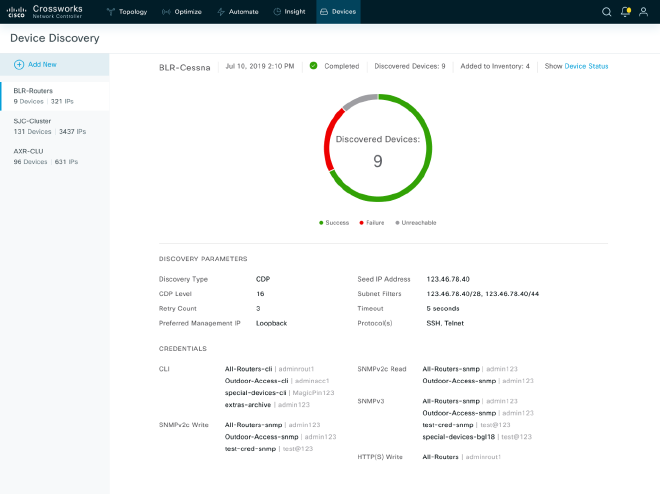Click the Topology icon in the navbar
Image resolution: width=660 pixels, height=494 pixels.
pyautogui.click(x=111, y=12)
